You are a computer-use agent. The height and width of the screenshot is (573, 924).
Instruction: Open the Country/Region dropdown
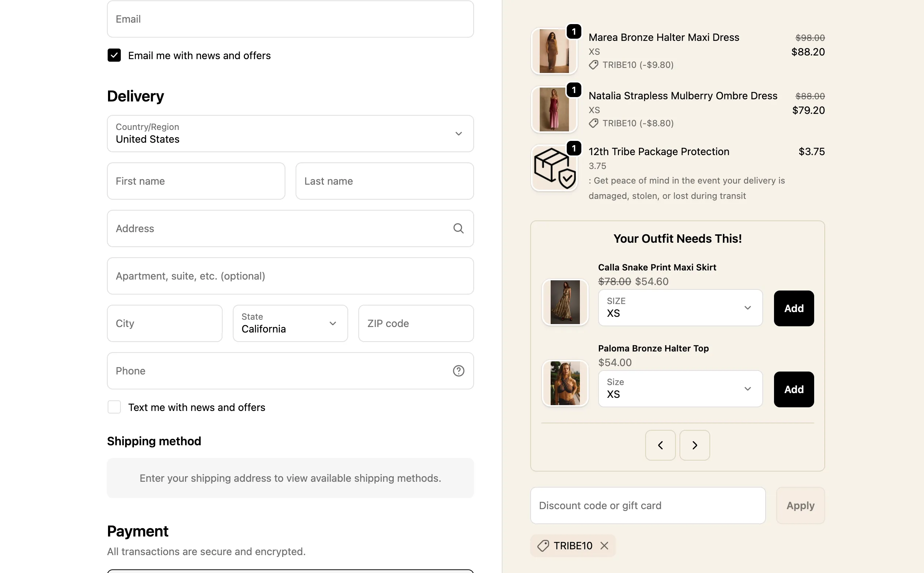pos(290,134)
